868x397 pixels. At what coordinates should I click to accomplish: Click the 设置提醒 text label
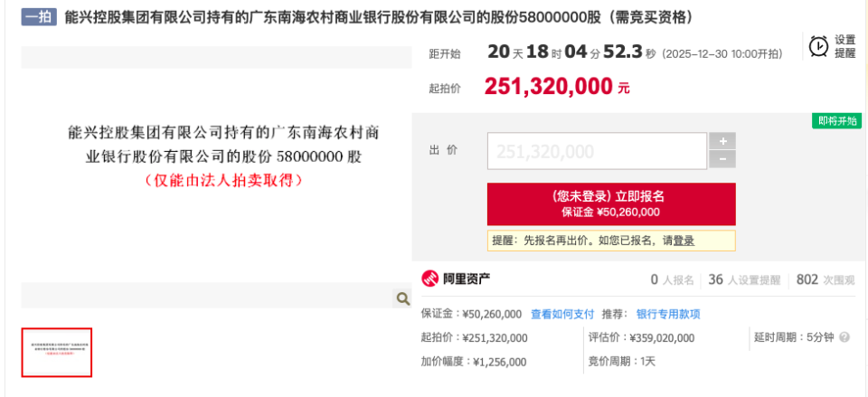coord(844,46)
